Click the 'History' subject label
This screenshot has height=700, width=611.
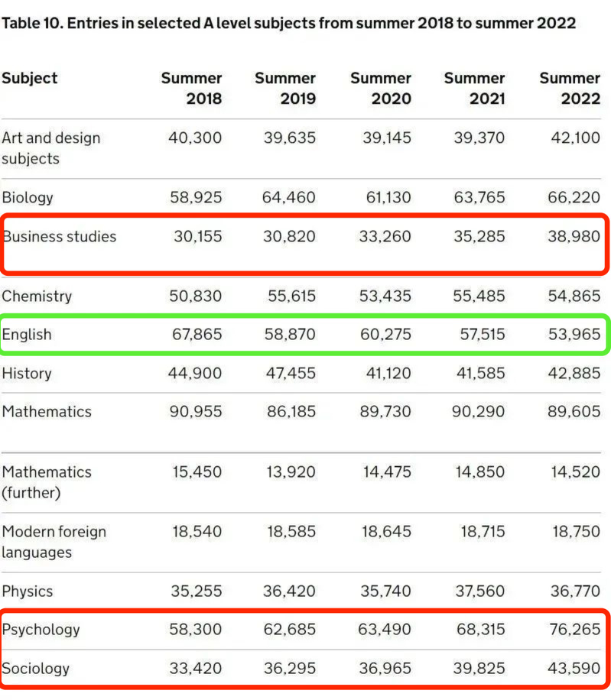click(x=27, y=374)
